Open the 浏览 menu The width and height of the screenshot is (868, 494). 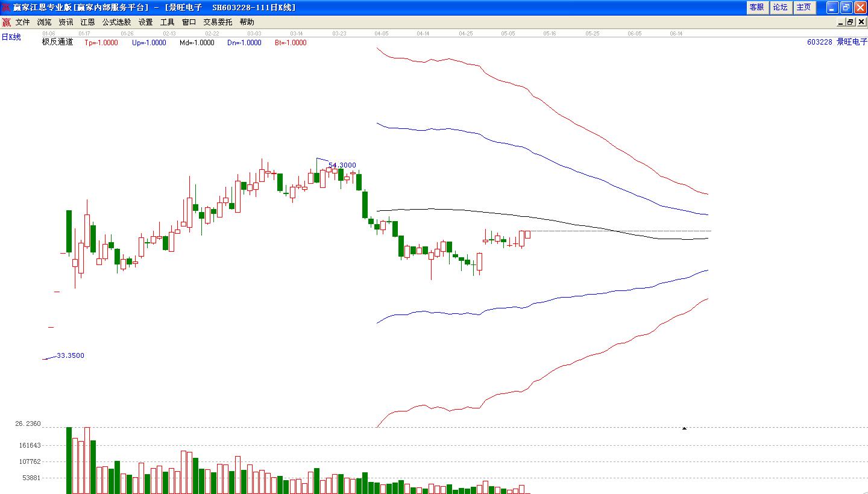point(45,22)
